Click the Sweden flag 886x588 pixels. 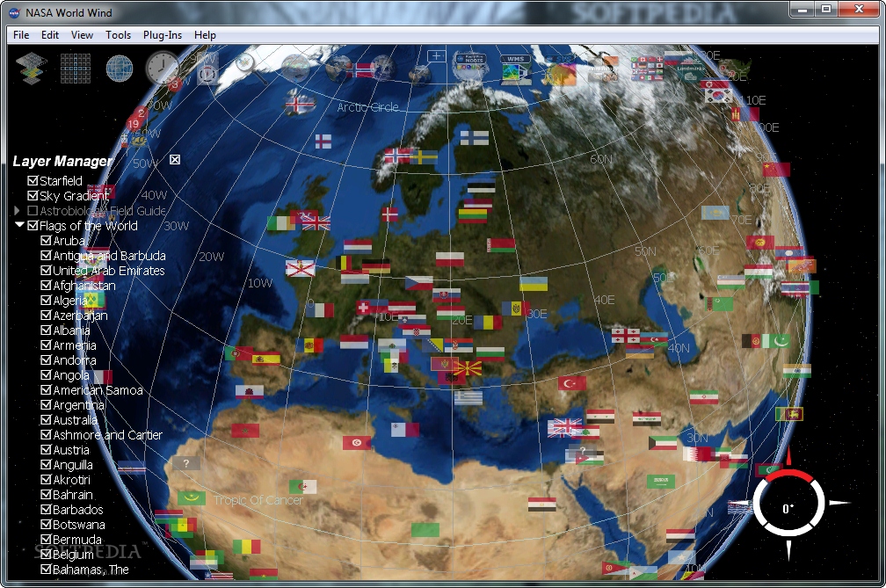point(424,157)
